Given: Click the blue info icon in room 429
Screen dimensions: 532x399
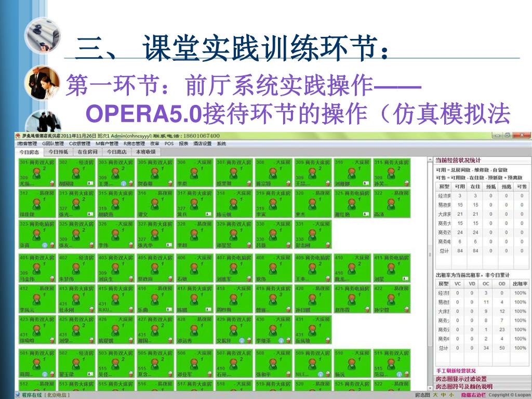Looking at the screenshot, I should (x=242, y=340).
